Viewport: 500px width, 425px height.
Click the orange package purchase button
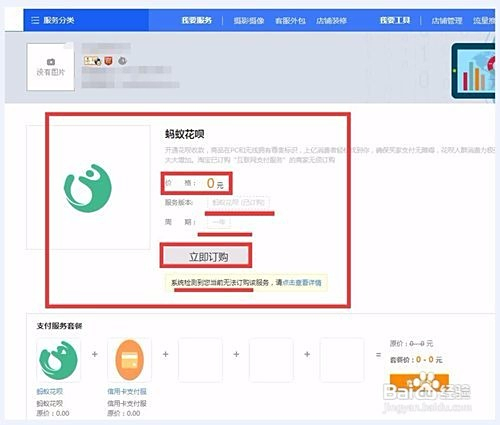coord(419,383)
